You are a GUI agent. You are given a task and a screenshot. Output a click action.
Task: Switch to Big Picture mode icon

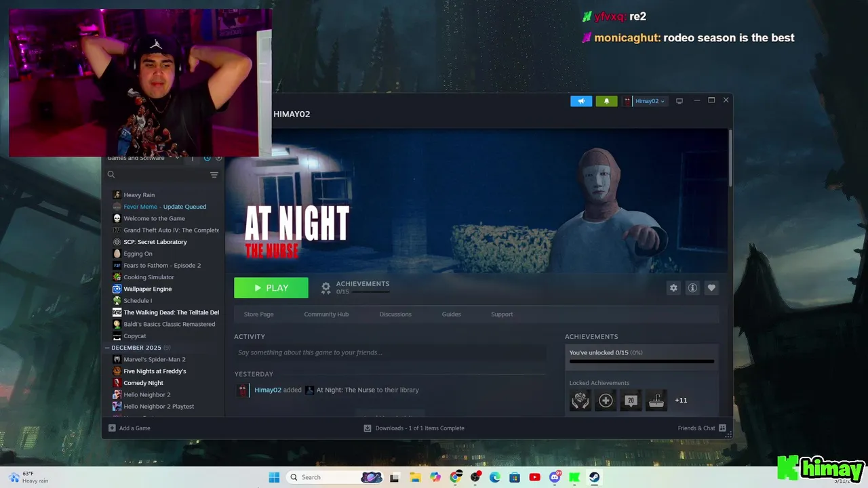(679, 101)
